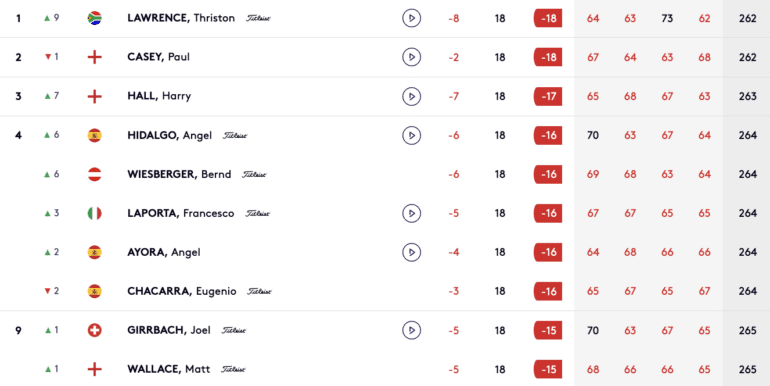
Task: Open LAWRENCE, Thriston player profile
Action: click(181, 18)
